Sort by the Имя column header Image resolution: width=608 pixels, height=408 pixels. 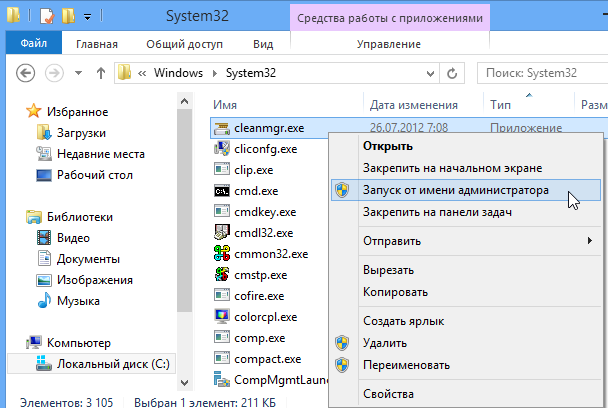click(287, 105)
